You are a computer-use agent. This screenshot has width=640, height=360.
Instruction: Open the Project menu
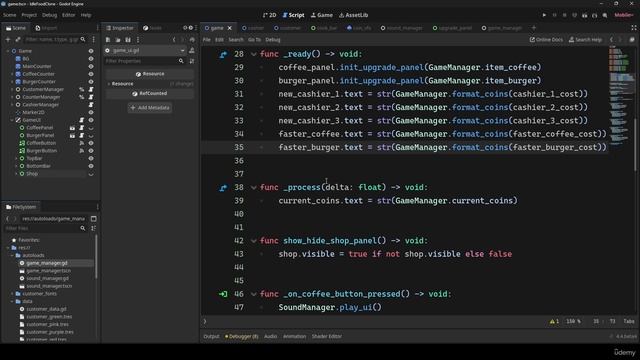(x=29, y=15)
